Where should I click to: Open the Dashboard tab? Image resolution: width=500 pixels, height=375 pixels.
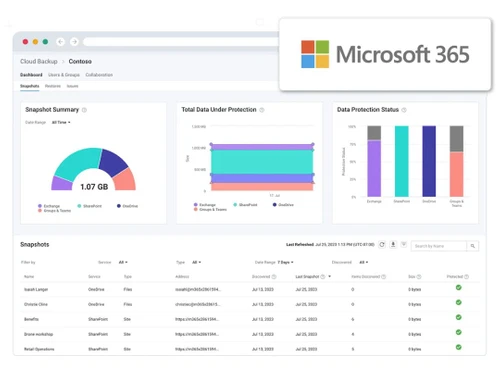click(x=31, y=75)
